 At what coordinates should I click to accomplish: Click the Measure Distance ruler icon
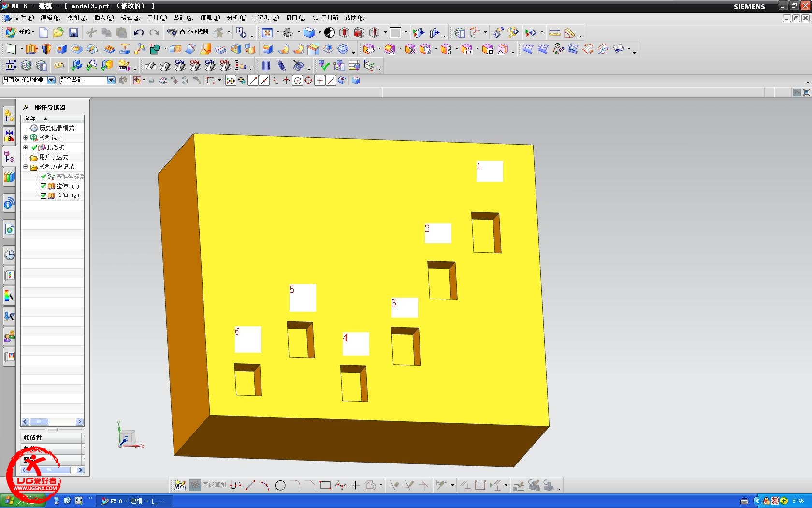tap(555, 32)
